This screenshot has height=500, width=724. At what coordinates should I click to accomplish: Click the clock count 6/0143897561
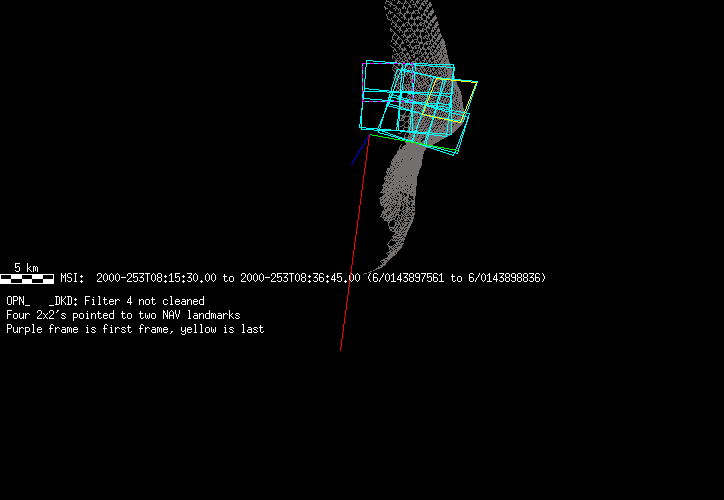408,278
